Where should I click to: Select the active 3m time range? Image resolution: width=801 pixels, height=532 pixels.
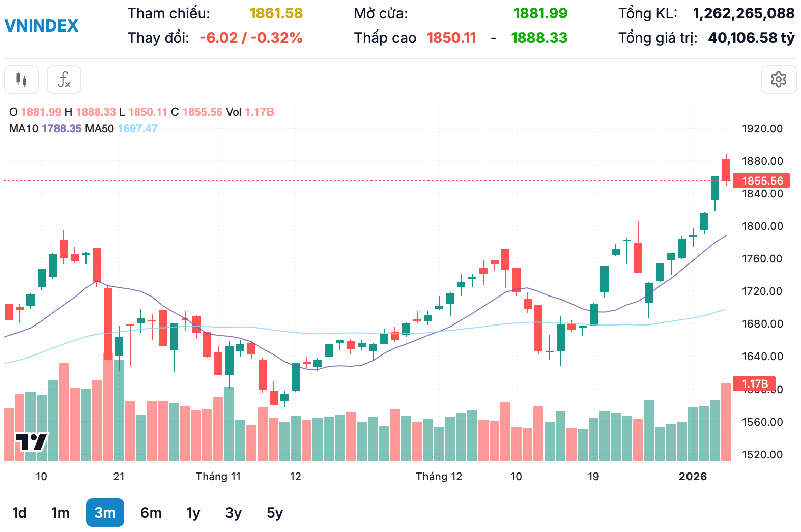pos(105,513)
